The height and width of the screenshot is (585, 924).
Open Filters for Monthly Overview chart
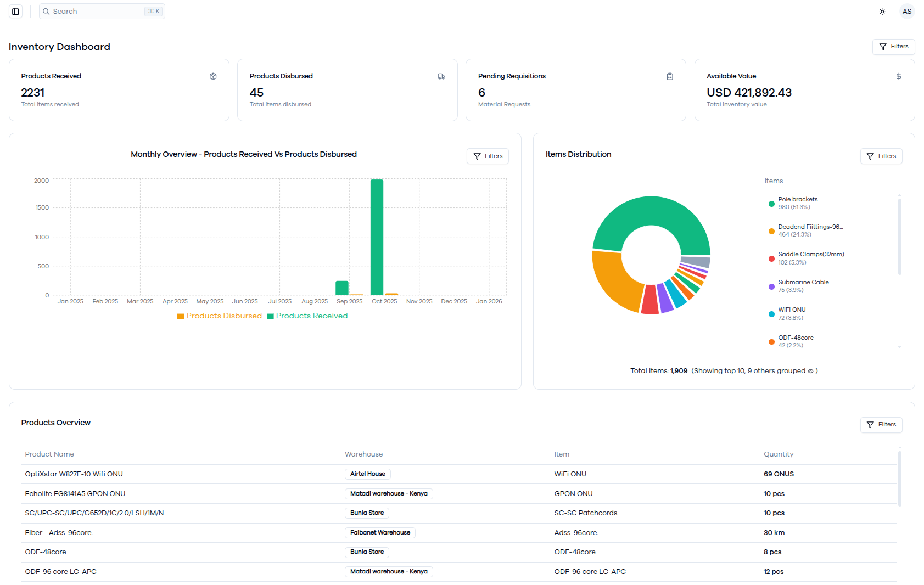pyautogui.click(x=488, y=156)
